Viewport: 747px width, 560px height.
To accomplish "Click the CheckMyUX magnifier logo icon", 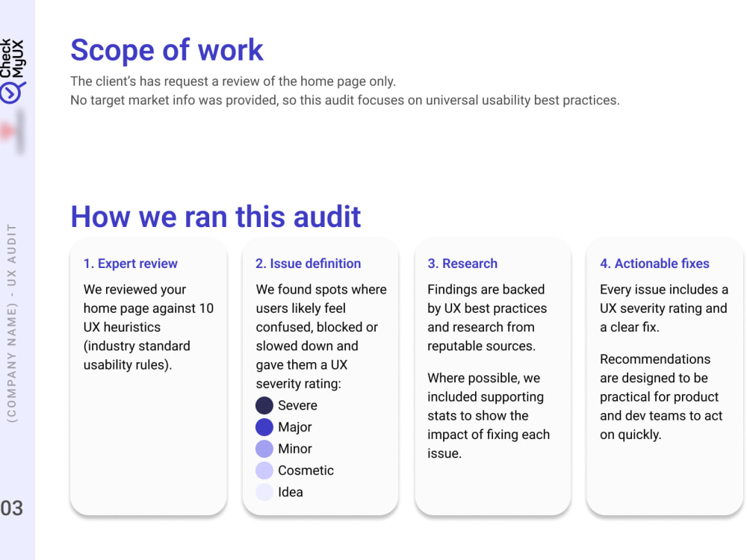I will [11, 92].
